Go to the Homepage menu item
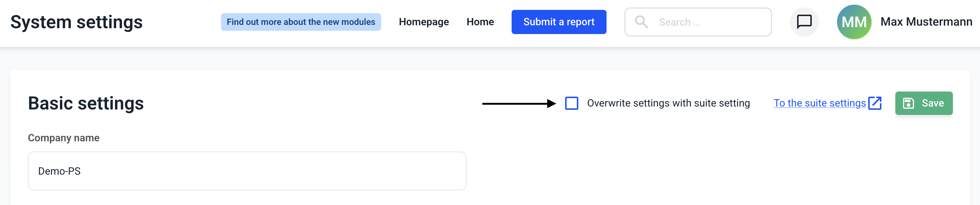The image size is (980, 205). 423,22
